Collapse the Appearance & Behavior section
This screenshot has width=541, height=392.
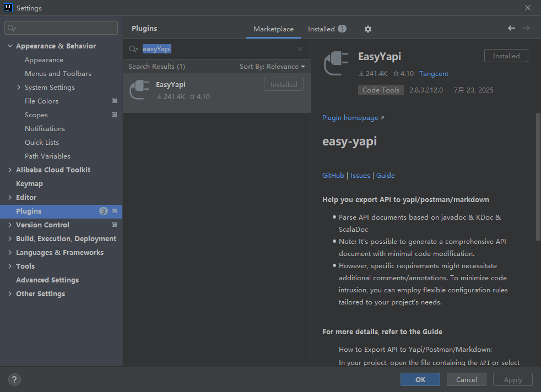[10, 46]
